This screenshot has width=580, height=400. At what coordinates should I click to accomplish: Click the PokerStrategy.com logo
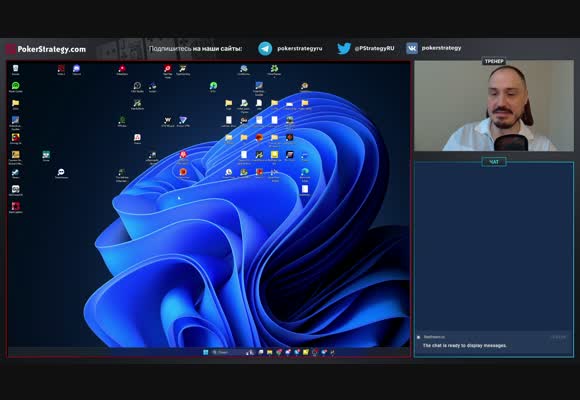(46, 49)
